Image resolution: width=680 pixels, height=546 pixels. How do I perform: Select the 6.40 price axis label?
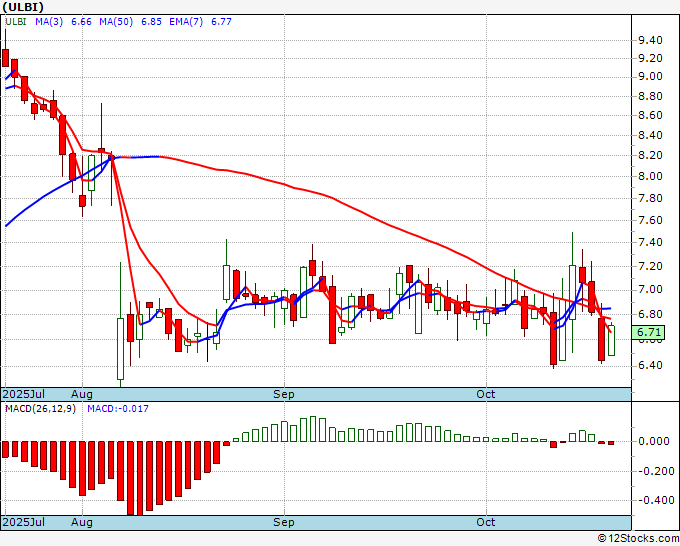651,366
